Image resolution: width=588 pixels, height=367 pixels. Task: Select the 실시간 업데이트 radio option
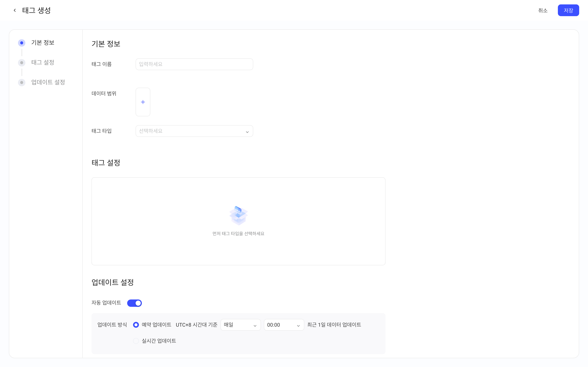(136, 341)
